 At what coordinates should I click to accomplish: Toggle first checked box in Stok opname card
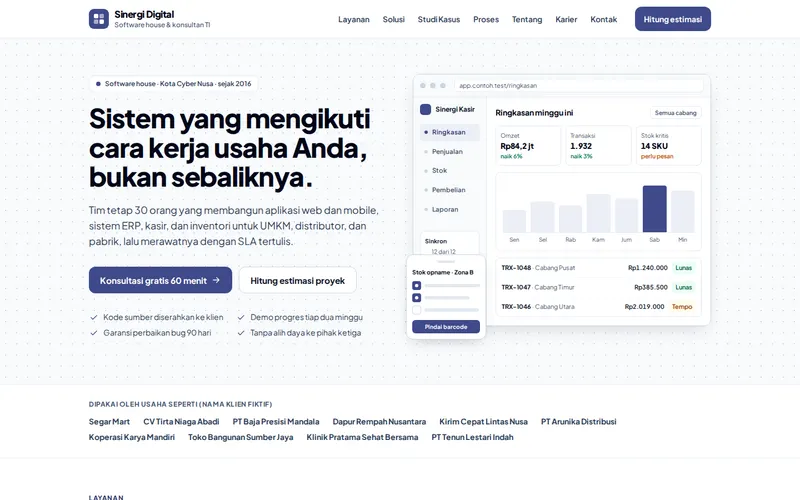coord(416,286)
